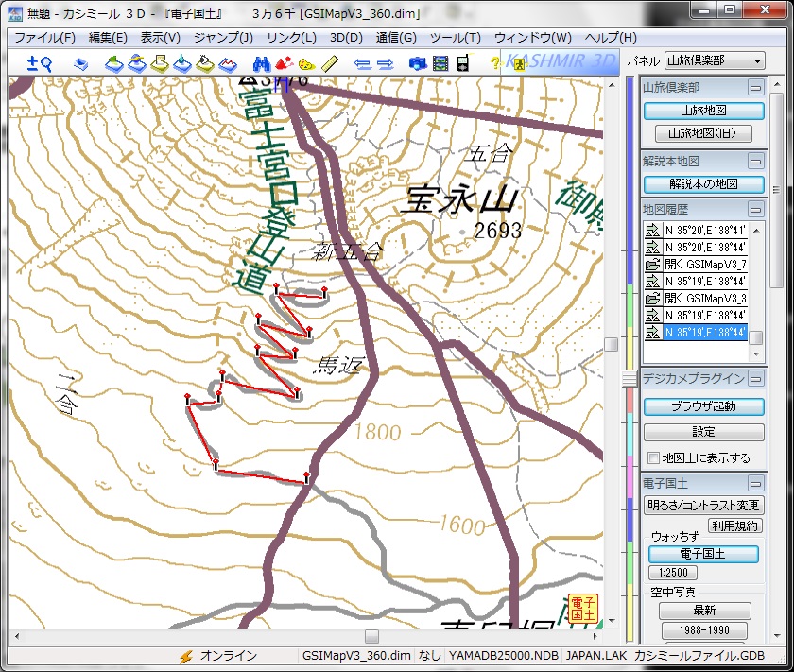
Task: Click the 解説本の地図 button
Action: pos(703,184)
